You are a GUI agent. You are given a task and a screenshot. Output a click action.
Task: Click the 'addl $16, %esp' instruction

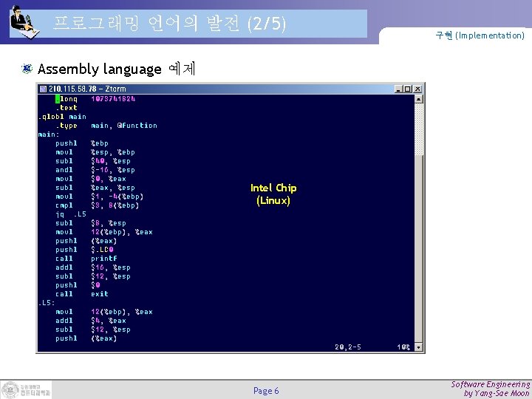click(x=93, y=267)
